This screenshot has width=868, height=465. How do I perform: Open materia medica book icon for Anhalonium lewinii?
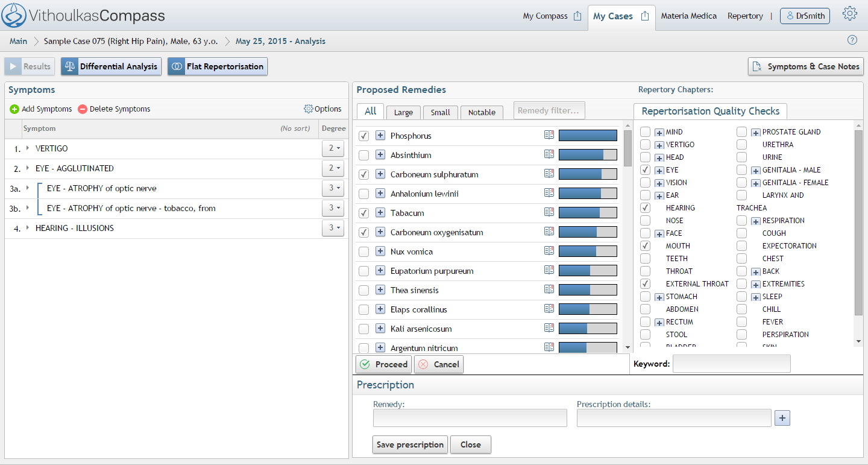pos(549,193)
